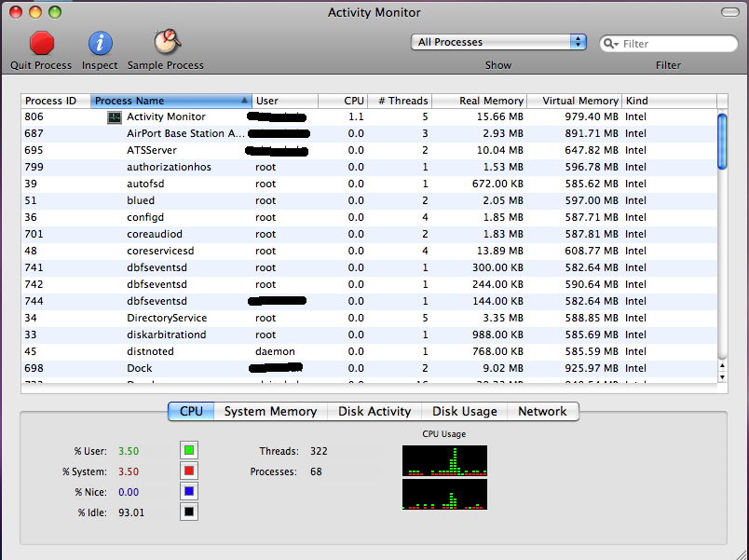
Task: Sort by CPU column header
Action: [343, 101]
